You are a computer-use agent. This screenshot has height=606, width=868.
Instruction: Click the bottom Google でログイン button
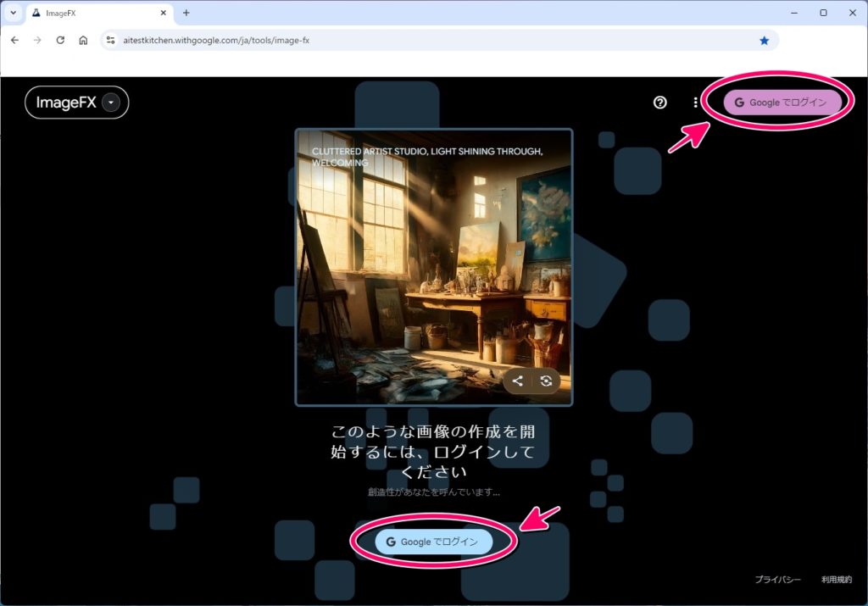pos(433,542)
